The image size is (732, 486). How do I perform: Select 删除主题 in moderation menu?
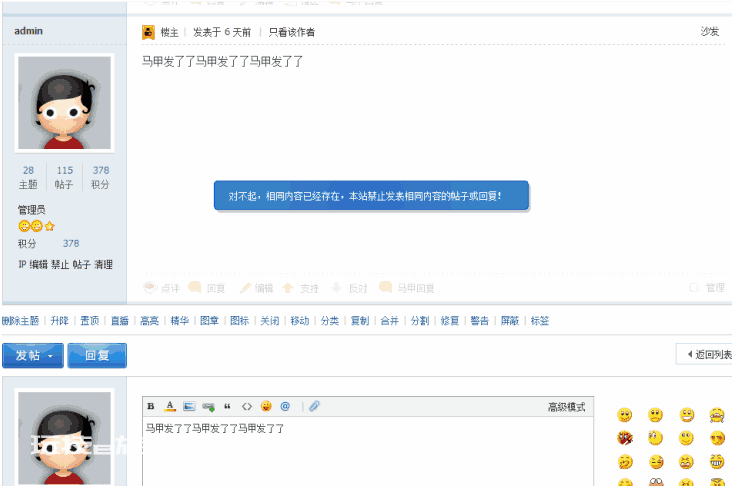(x=21, y=321)
